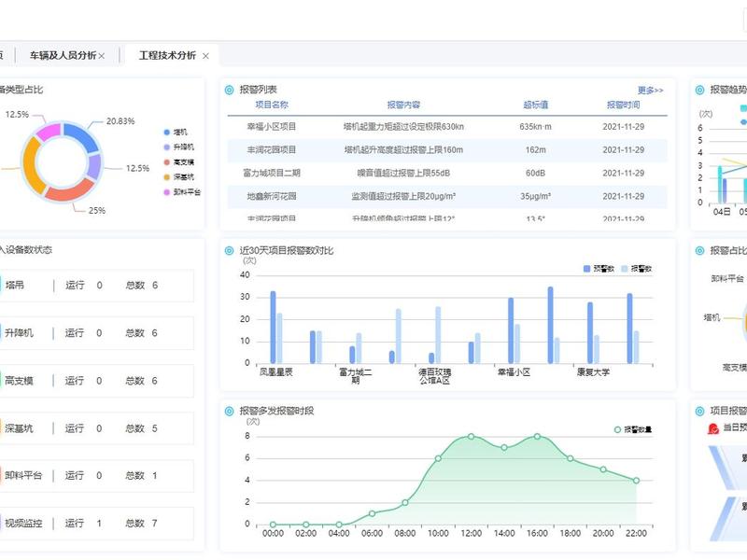Image resolution: width=747 pixels, height=560 pixels.
Task: Select the 地鑫新河花园 alarm row
Action: pyautogui.click(x=447, y=196)
